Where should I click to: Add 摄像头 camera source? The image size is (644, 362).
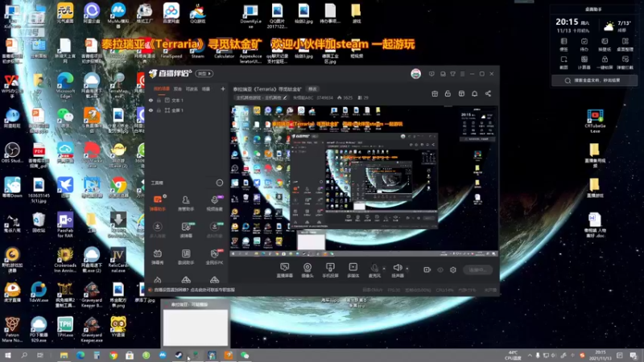pos(308,270)
